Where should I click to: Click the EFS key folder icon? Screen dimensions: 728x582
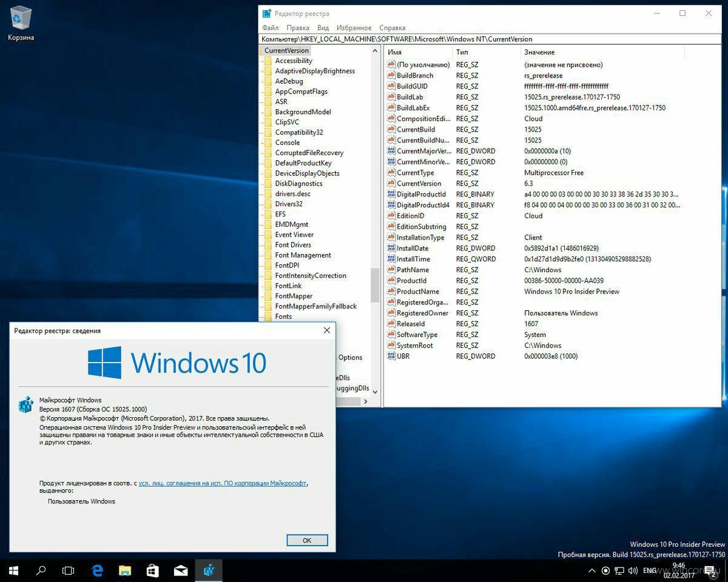(268, 214)
